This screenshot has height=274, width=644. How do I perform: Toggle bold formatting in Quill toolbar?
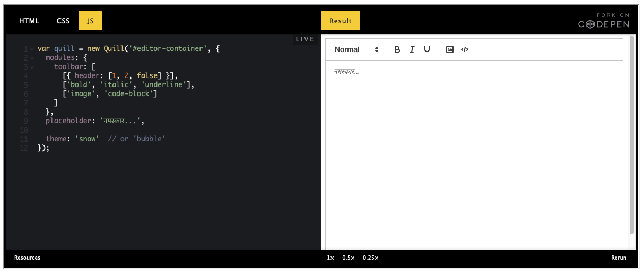397,49
